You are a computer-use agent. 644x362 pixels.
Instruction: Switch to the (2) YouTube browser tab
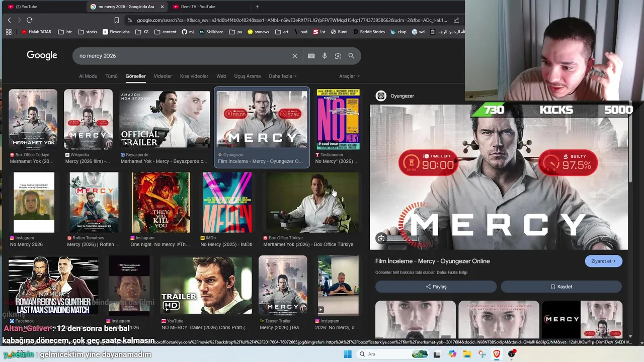click(x=43, y=7)
